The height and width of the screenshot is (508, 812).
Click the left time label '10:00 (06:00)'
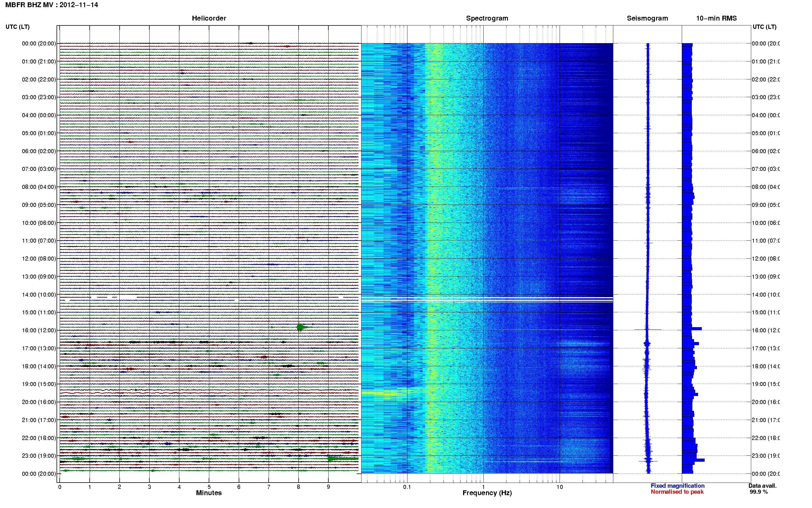(39, 223)
